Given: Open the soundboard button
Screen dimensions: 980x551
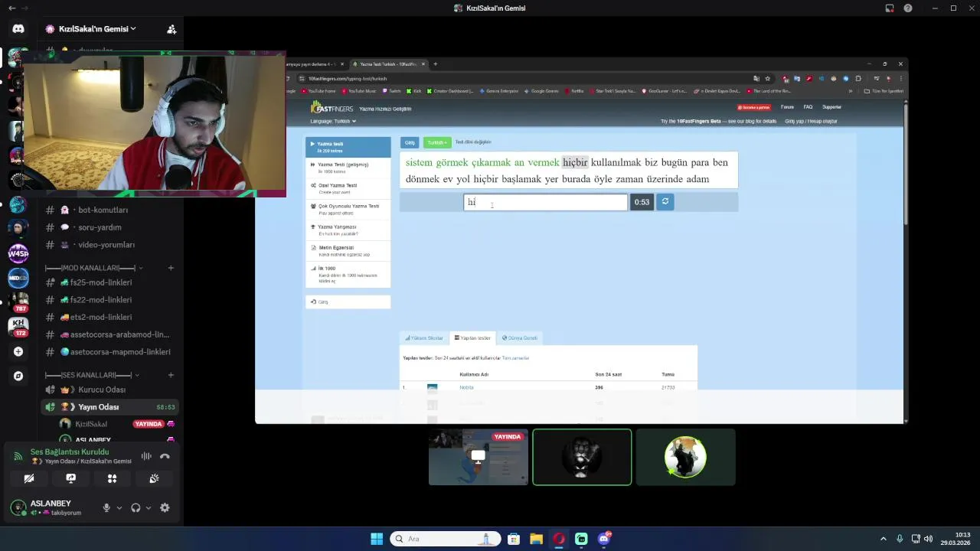Looking at the screenshot, I should click(154, 478).
